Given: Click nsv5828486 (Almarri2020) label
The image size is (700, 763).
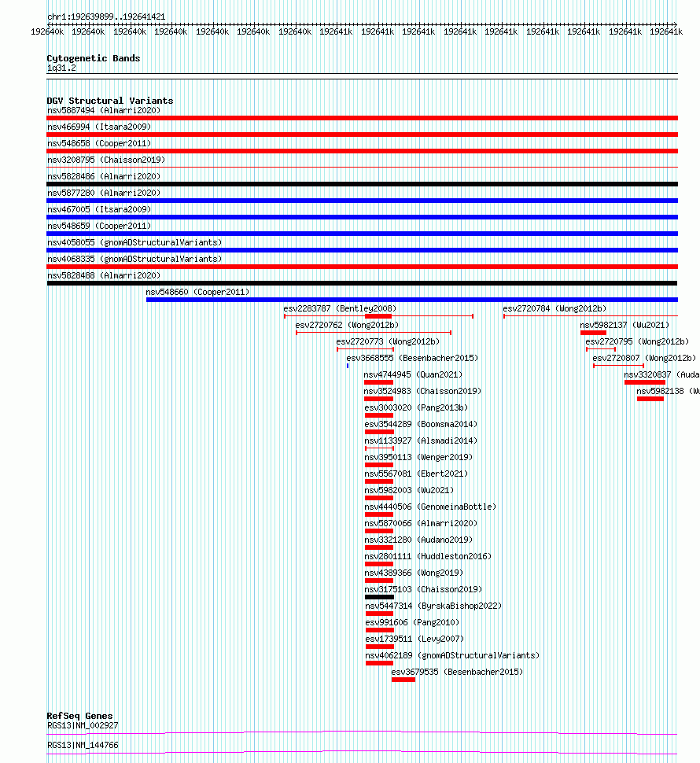Looking at the screenshot, I should click(104, 177).
